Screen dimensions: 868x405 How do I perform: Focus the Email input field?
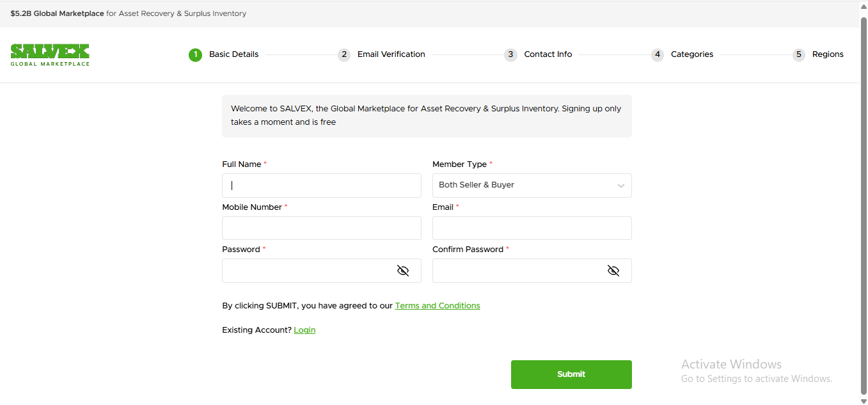532,228
